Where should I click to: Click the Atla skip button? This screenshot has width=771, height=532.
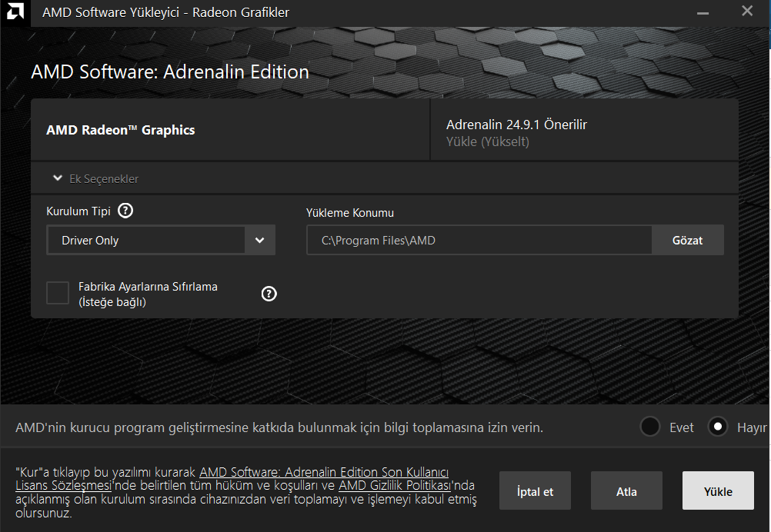626,490
